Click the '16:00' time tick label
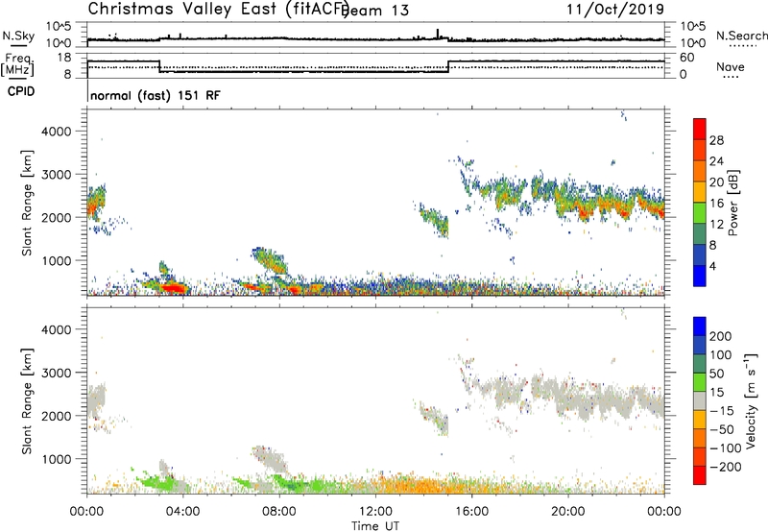768x532 pixels. (x=471, y=512)
